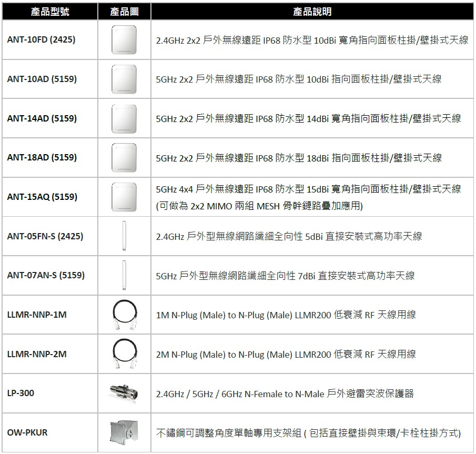Click the LLMR-NNP-1M cable description text

point(286,315)
